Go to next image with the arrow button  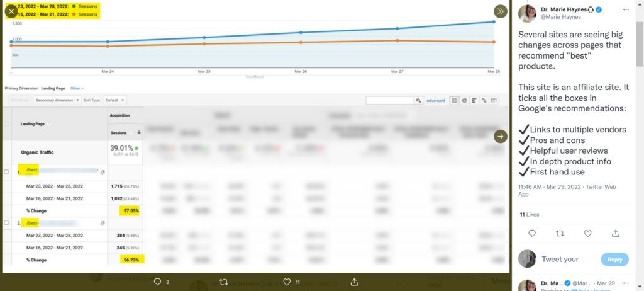500,136
